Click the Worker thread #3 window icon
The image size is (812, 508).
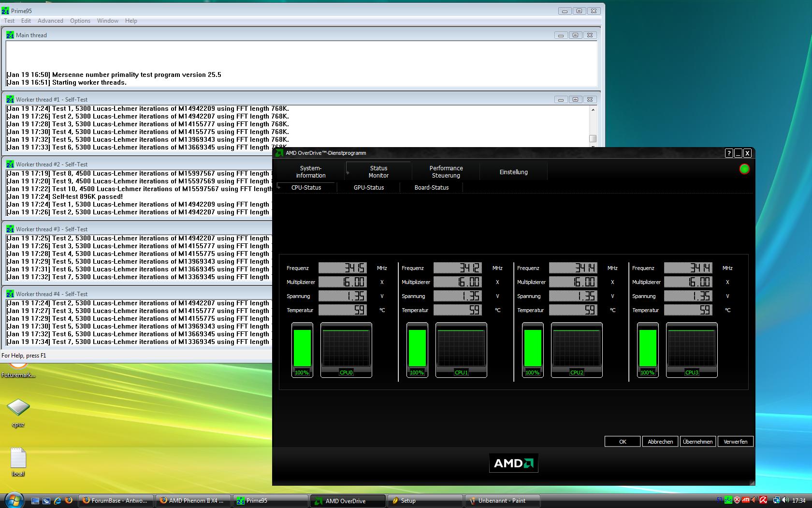[10, 229]
